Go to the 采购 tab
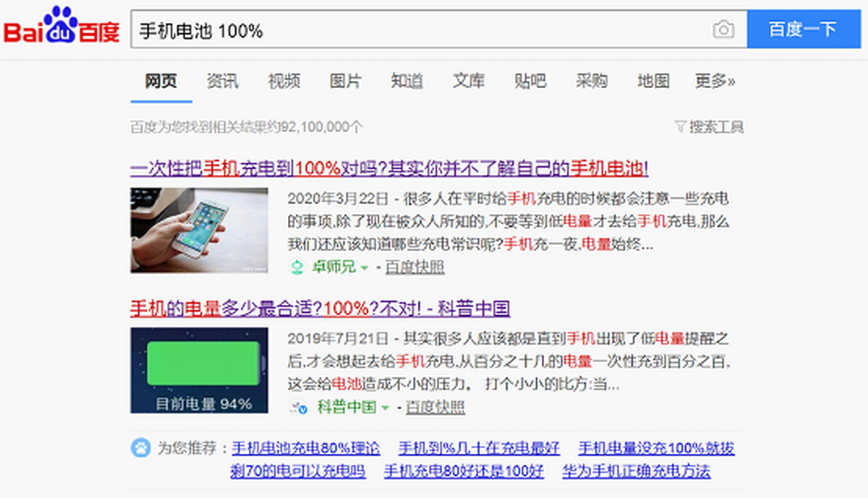Screen dimensions: 868x498 click(592, 82)
